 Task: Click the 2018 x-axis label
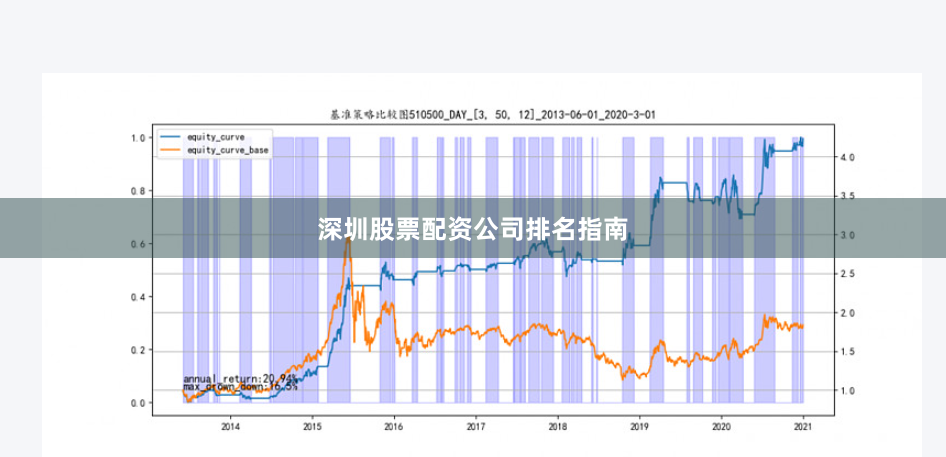[558, 427]
